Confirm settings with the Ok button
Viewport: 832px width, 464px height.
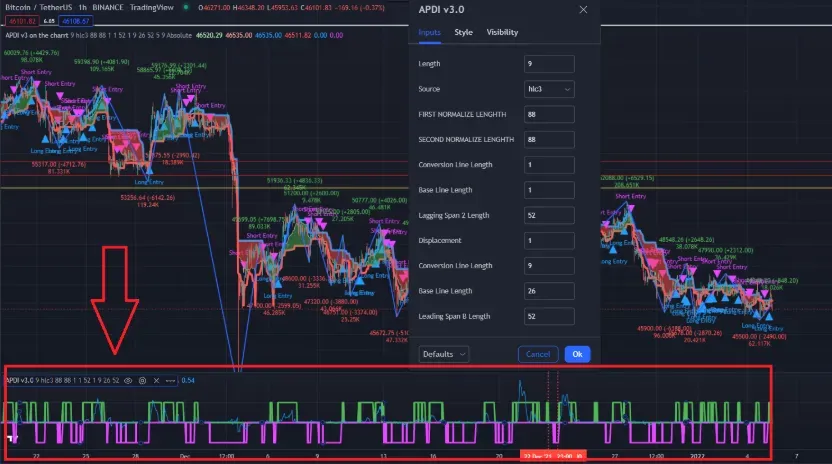[577, 354]
